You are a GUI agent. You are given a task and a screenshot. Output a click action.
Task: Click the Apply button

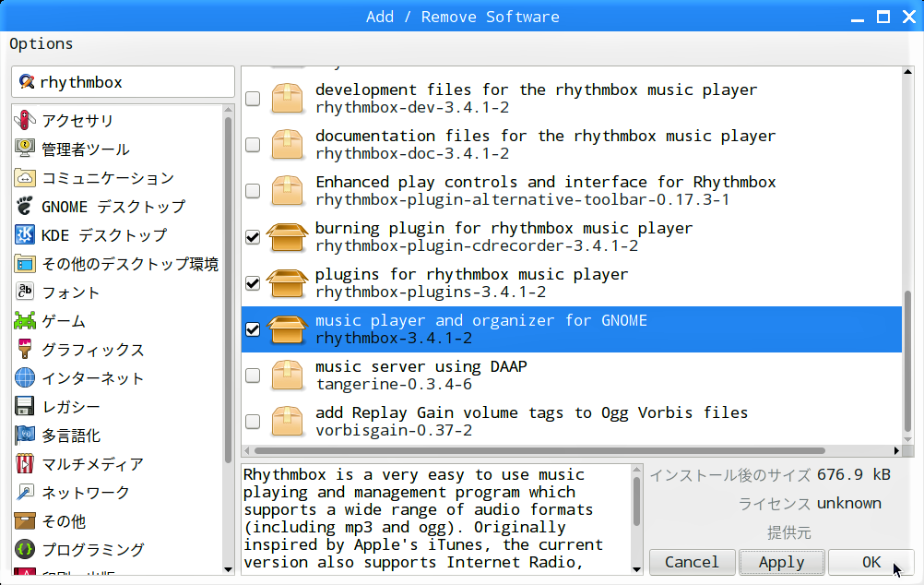click(x=781, y=562)
